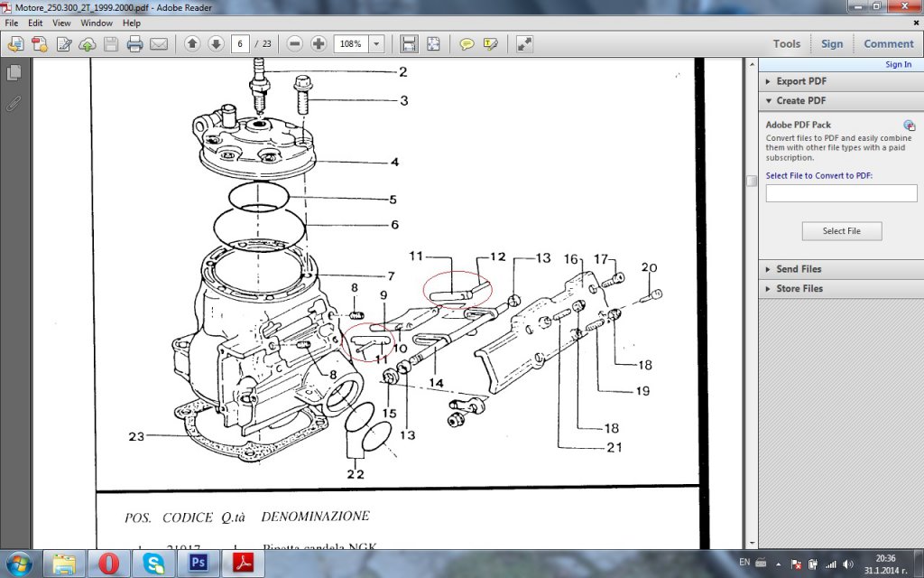Image resolution: width=924 pixels, height=578 pixels.
Task: Switch to the Comment pane
Action: pos(888,43)
